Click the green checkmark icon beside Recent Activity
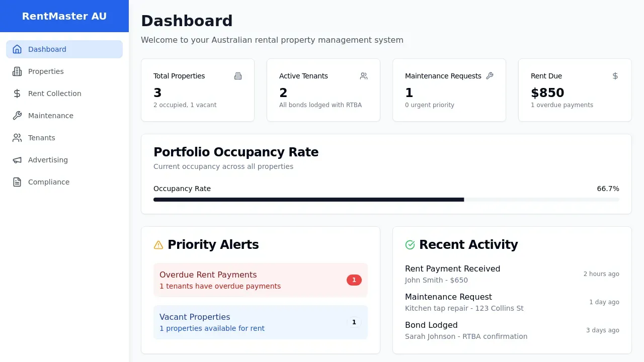This screenshot has height=362, width=644. pyautogui.click(x=410, y=245)
